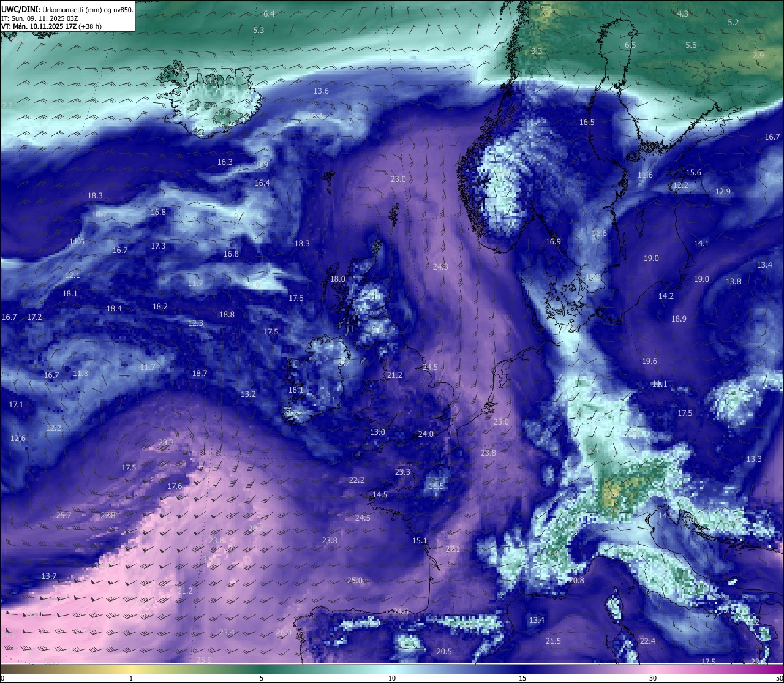Click the 17.2 value label

[x=34, y=317]
